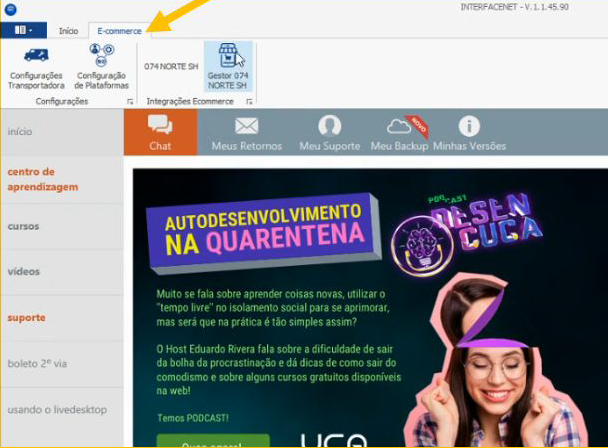Launch Gestor 074 NORTE SH store icon
The image size is (608, 448).
coord(227,57)
